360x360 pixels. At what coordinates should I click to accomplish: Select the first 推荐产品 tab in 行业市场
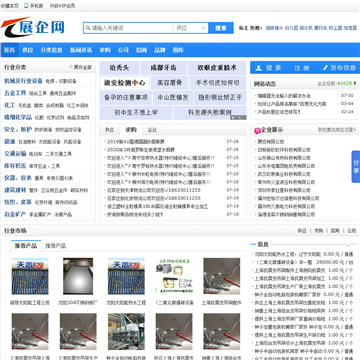tap(26, 246)
